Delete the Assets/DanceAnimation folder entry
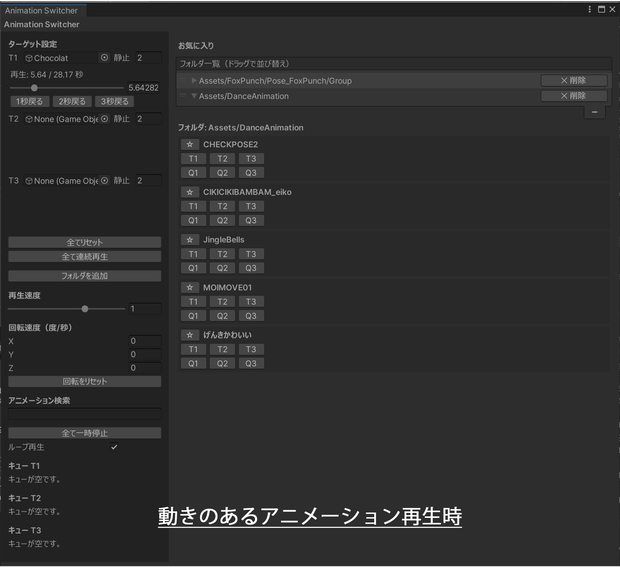This screenshot has width=620, height=567. point(574,96)
